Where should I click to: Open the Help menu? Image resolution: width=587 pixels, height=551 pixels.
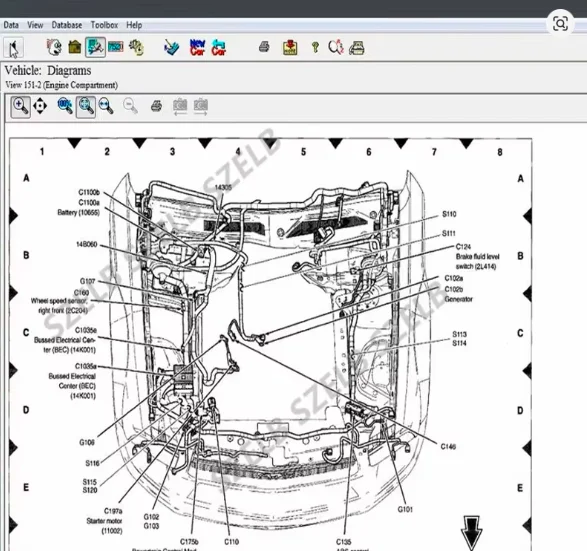pyautogui.click(x=134, y=25)
